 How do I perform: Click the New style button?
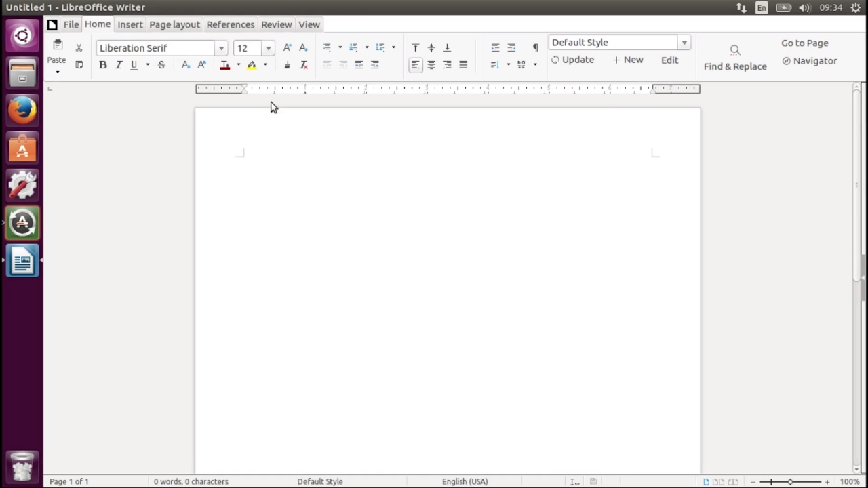tap(628, 60)
